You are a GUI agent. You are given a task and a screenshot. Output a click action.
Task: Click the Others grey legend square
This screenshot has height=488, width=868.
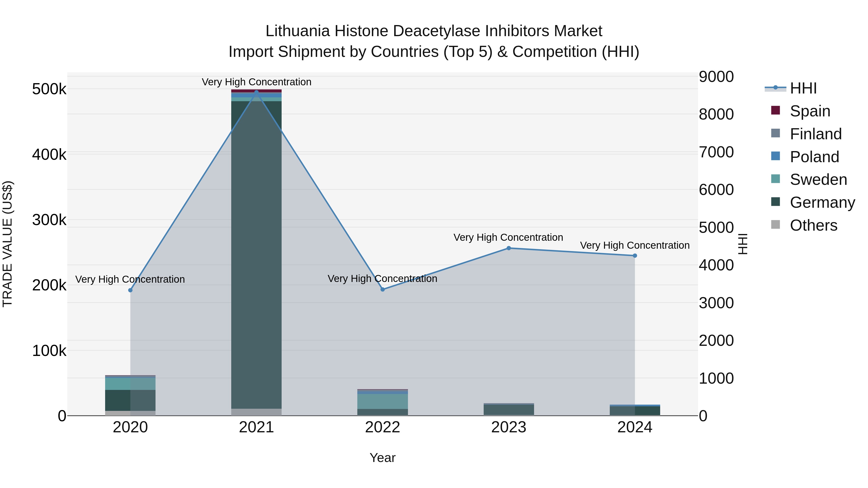point(775,225)
